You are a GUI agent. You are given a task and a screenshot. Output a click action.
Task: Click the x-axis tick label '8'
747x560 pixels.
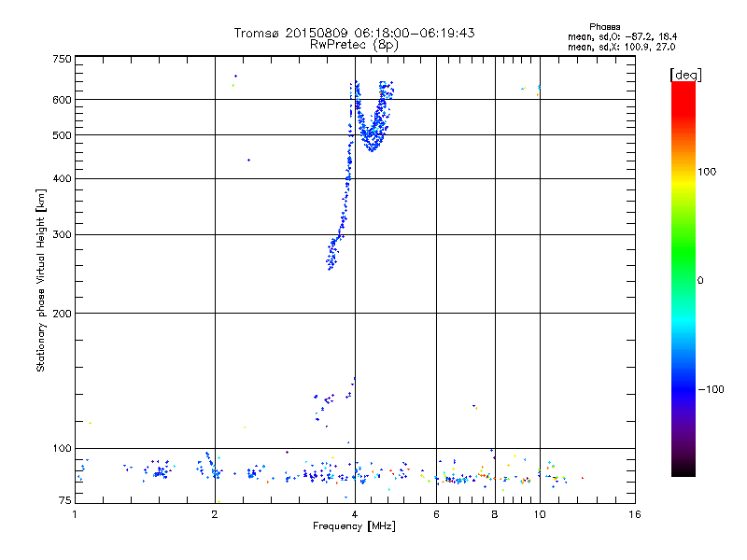(495, 514)
